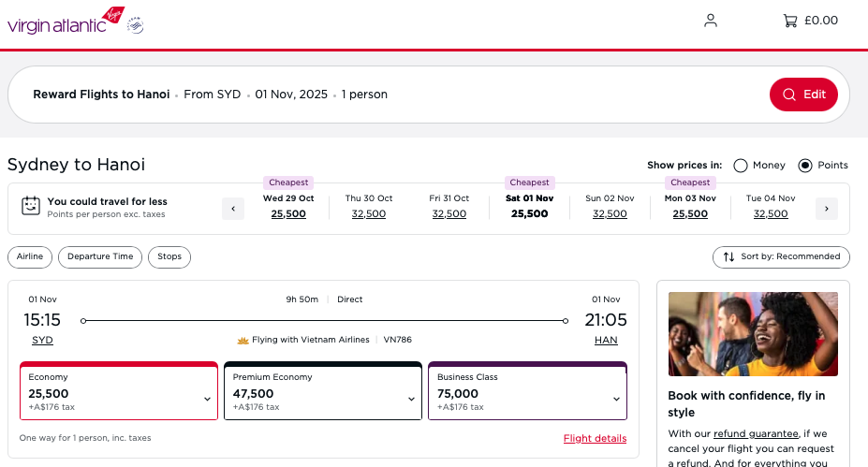The width and height of the screenshot is (868, 467).
Task: Click the Virgin Atlantic logo
Action: click(66, 21)
